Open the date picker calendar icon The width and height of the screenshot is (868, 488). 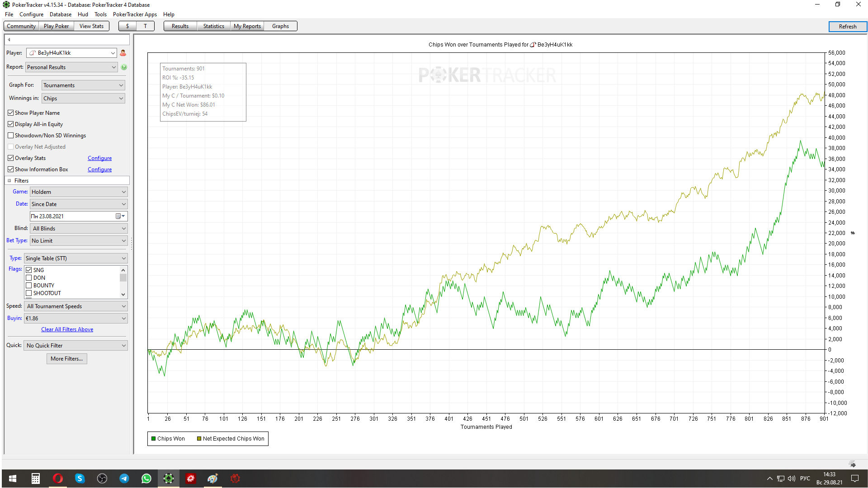pyautogui.click(x=118, y=216)
